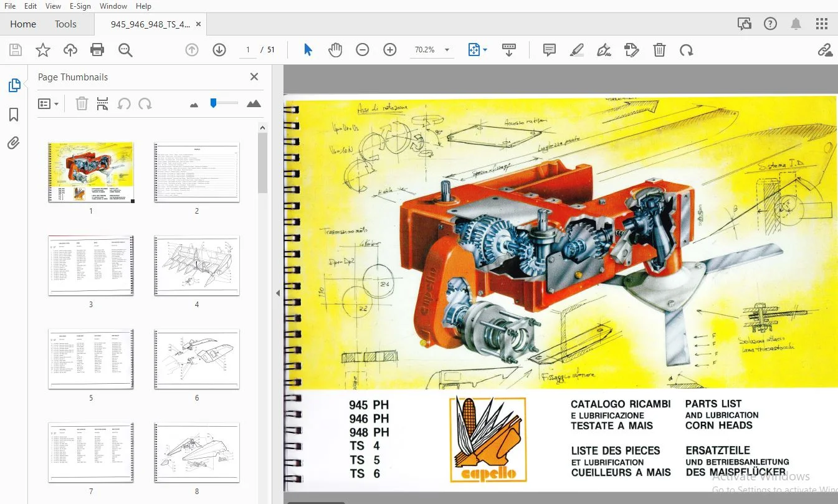Viewport: 838px width, 504px height.
Task: Delete page with trash toolbar icon
Action: coord(659,50)
